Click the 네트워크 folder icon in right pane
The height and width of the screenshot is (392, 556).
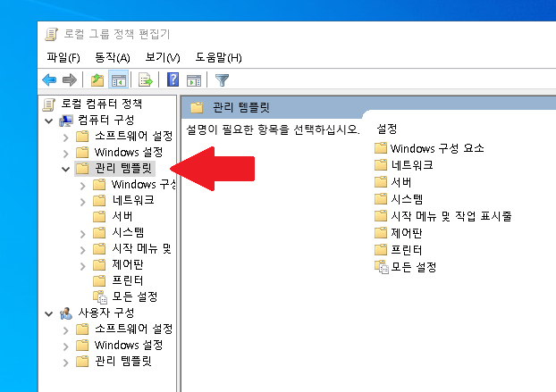point(381,164)
